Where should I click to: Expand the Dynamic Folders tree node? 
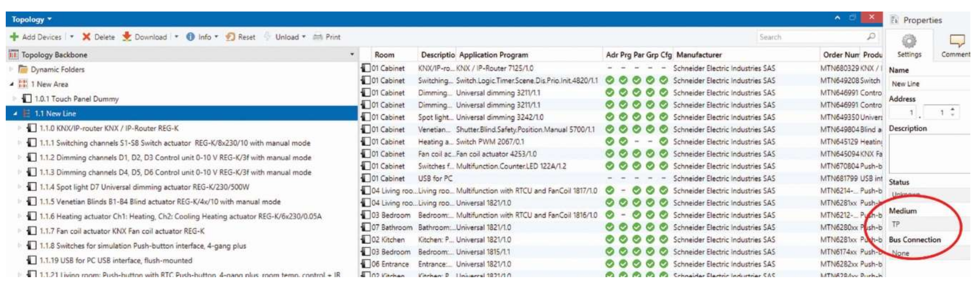tap(12, 69)
